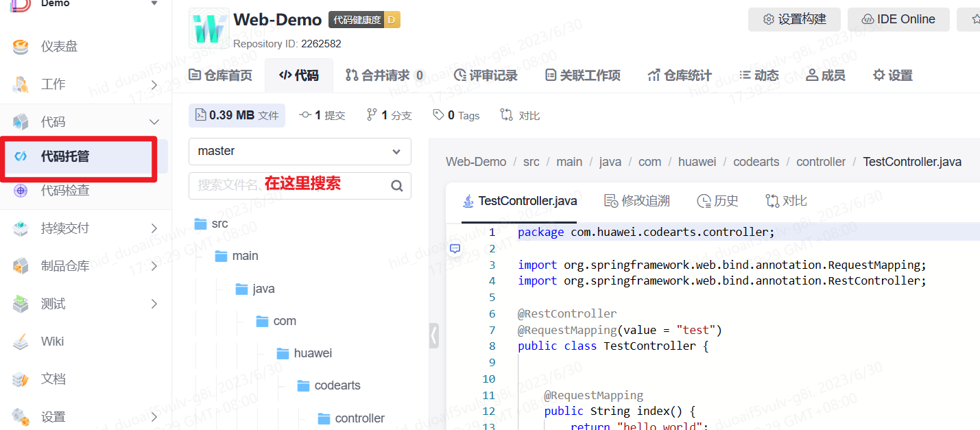Screen dimensions: 980x430
Task: Click the IDE Online button
Action: point(898,19)
